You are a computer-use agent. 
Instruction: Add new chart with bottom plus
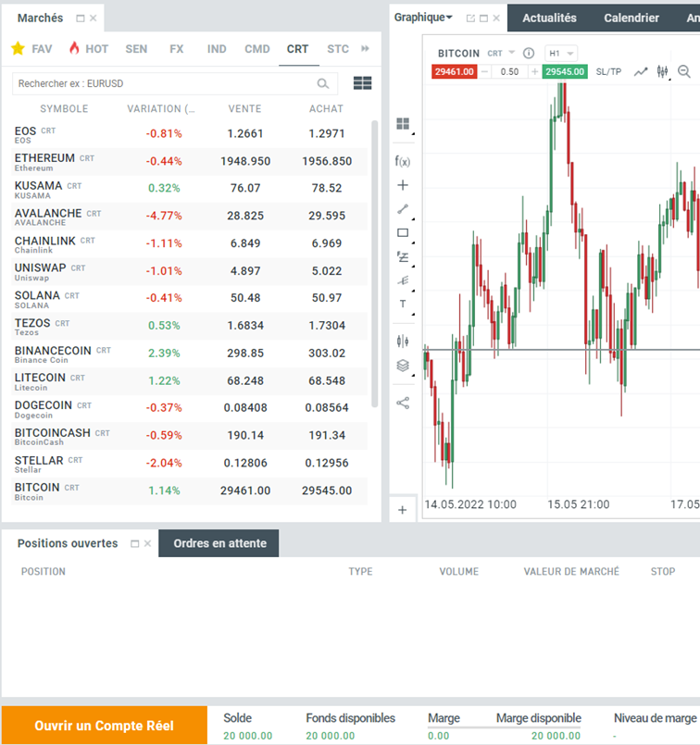coord(403,510)
